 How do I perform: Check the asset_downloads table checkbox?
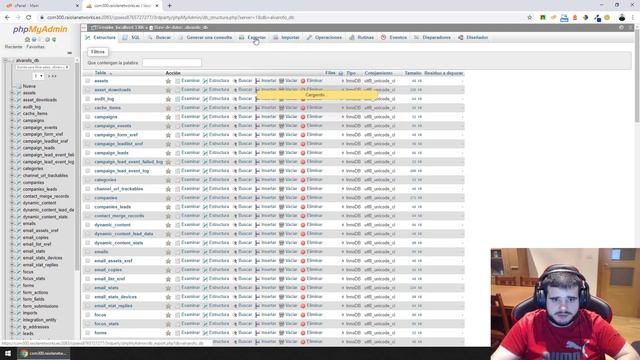(88, 90)
